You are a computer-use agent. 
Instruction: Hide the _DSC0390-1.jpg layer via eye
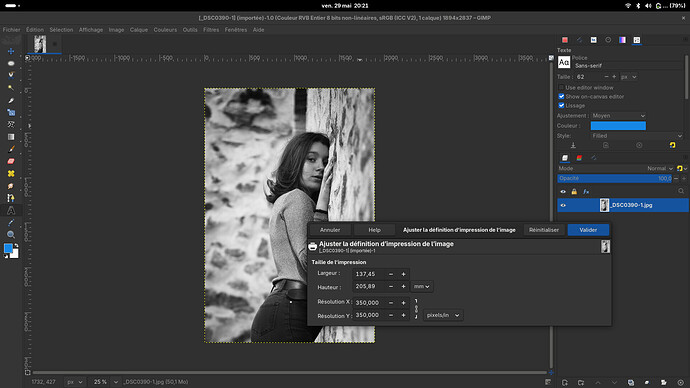coord(563,205)
